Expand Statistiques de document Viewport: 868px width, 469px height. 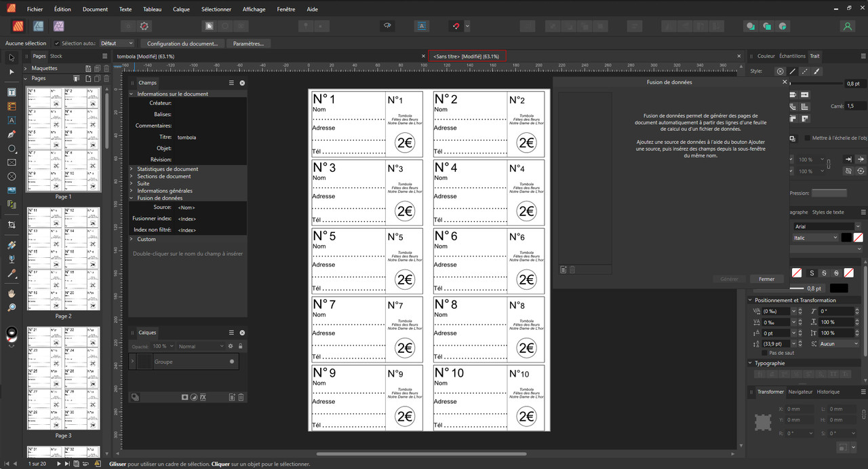click(x=132, y=169)
